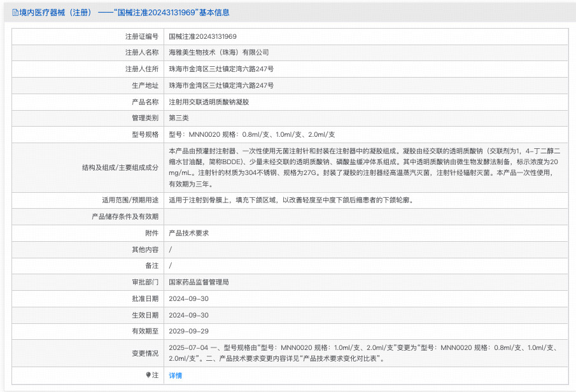
Task: Click the bulb icon beside 注
Action: 149,375
